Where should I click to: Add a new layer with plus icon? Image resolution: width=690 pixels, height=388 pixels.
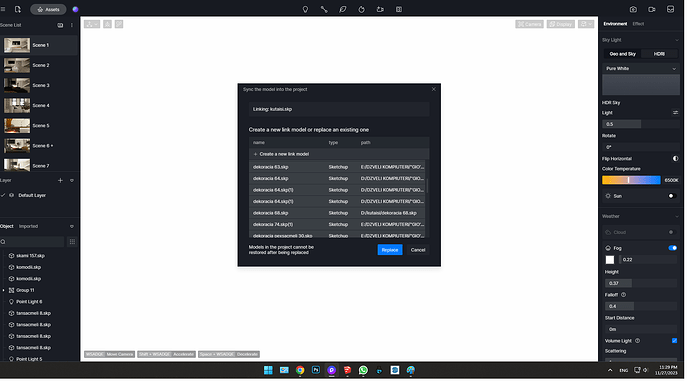[x=60, y=180]
